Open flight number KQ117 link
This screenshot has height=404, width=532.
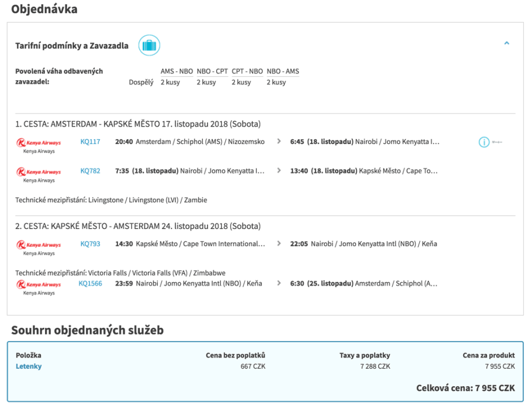90,142
